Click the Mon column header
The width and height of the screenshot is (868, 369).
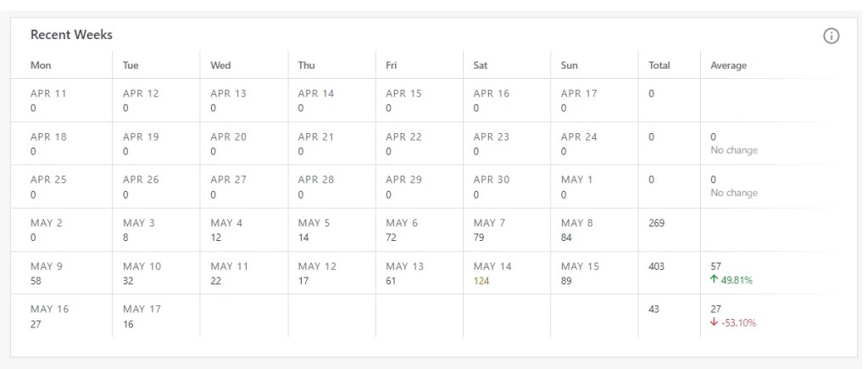tap(41, 65)
